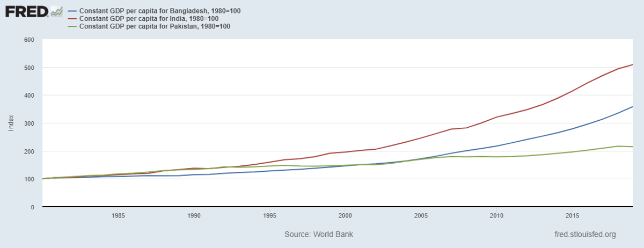Click the vertical Index axis title
Image resolution: width=644 pixels, height=248 pixels.
11,123
